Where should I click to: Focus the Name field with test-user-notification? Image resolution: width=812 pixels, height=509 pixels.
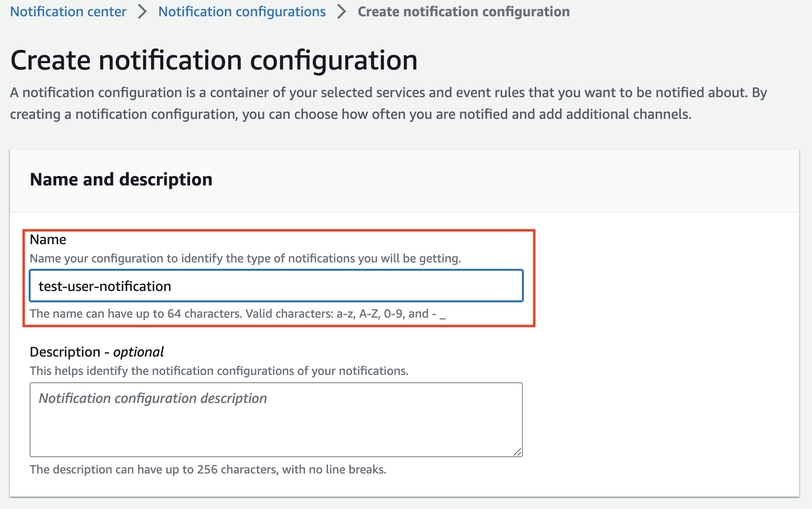pyautogui.click(x=276, y=286)
